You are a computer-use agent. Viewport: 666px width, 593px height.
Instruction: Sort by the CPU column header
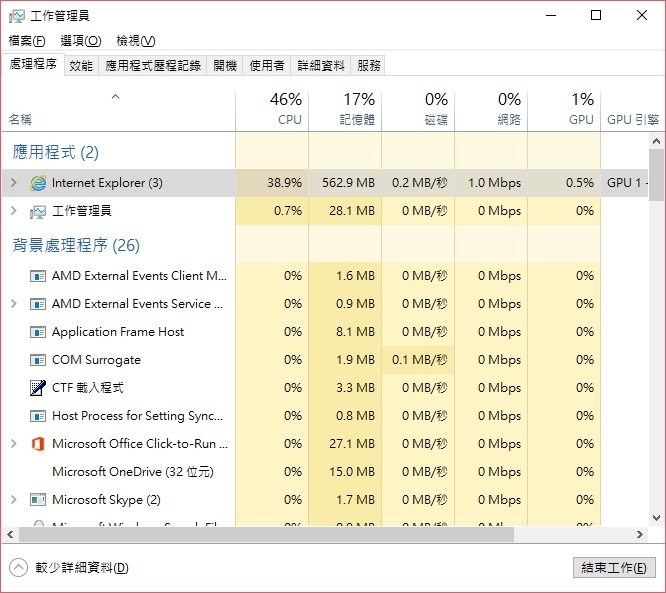click(272, 110)
